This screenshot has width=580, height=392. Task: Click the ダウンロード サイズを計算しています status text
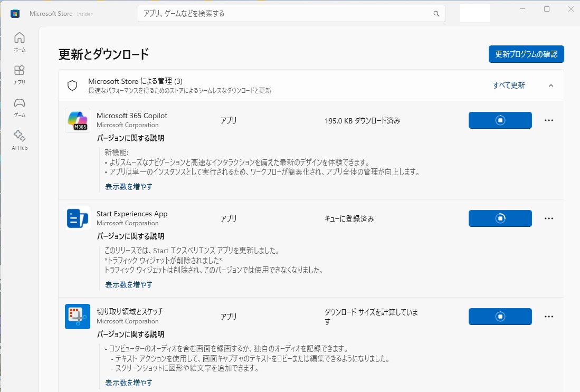point(371,317)
